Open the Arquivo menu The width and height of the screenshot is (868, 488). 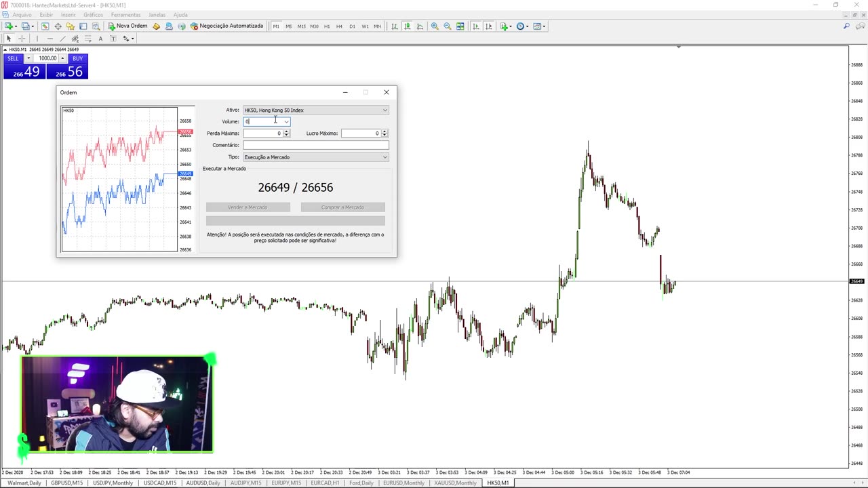pos(22,14)
